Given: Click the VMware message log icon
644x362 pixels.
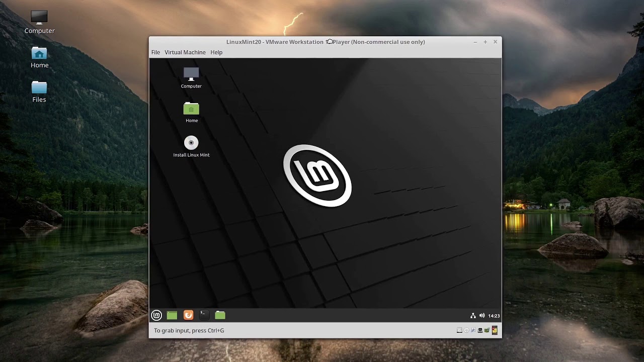Looking at the screenshot, I should pyautogui.click(x=495, y=330).
